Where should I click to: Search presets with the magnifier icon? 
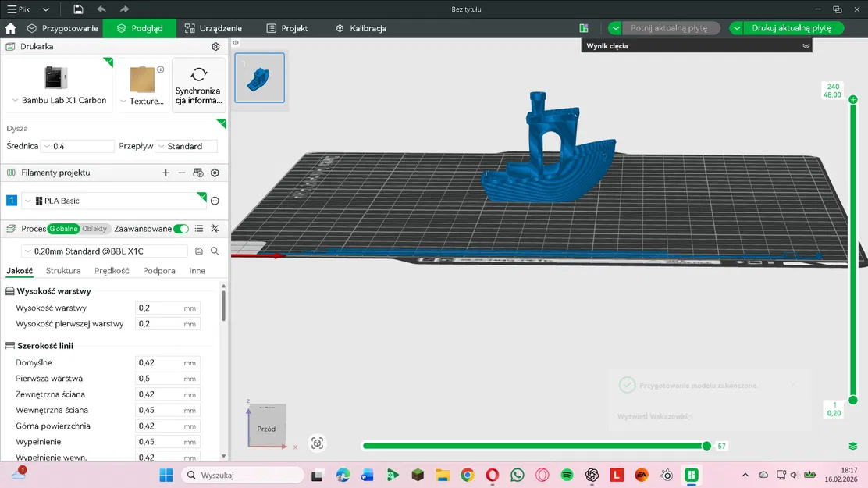point(215,251)
